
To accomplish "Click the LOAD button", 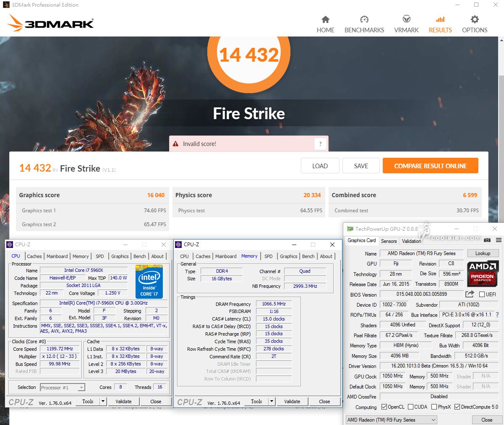I will coord(320,166).
